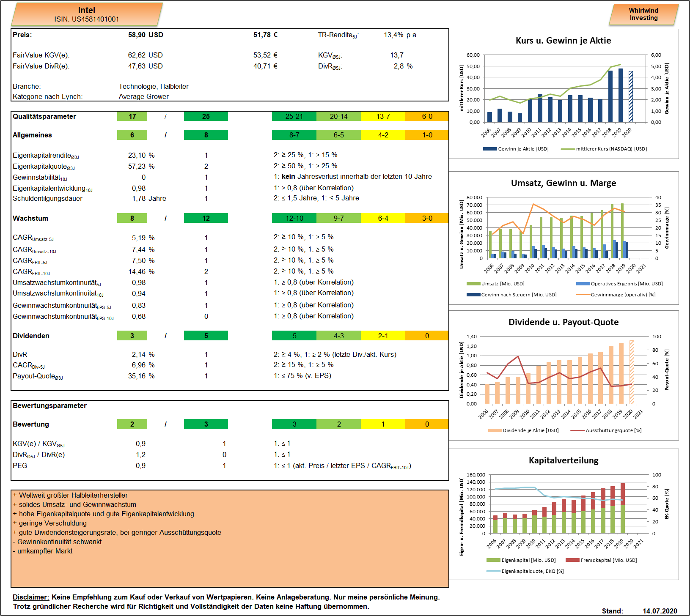Screen dimensions: 690x616
Task: Click the Qualitätsparameter maximum cell 25
Action: click(x=206, y=116)
